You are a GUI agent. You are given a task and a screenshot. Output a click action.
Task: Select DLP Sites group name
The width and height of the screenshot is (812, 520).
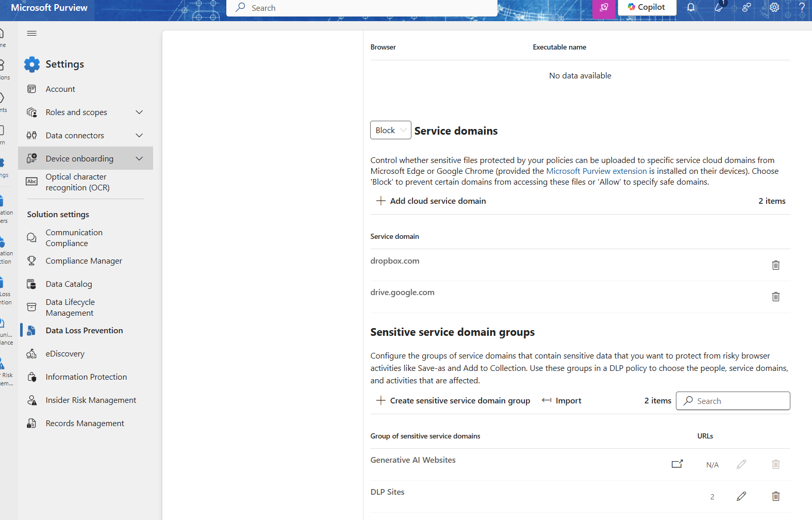[x=387, y=492]
